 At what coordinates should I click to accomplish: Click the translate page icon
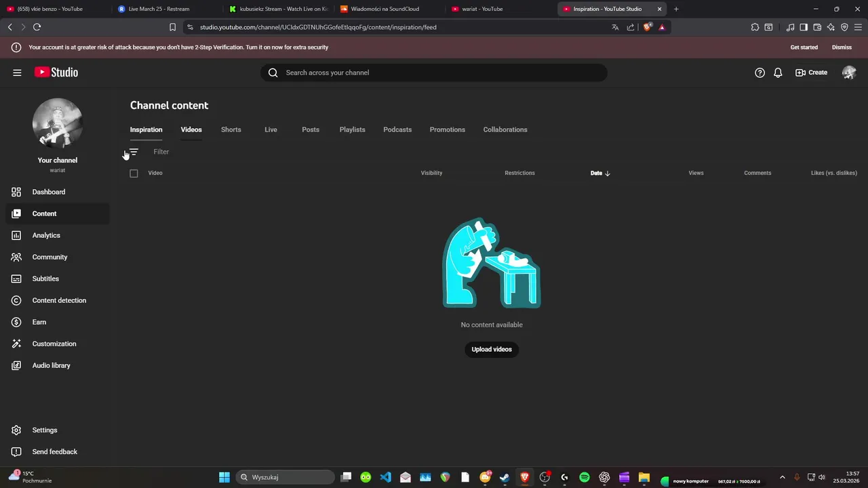[x=615, y=27]
